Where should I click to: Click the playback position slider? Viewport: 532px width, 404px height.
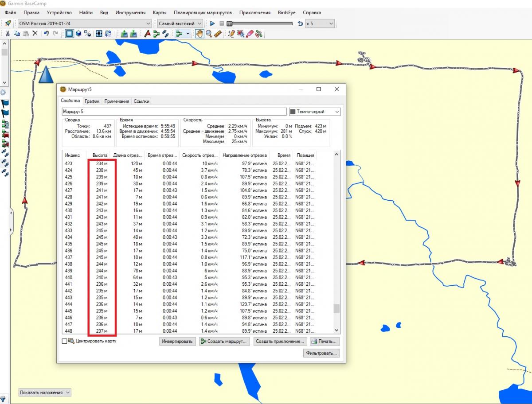(x=229, y=23)
